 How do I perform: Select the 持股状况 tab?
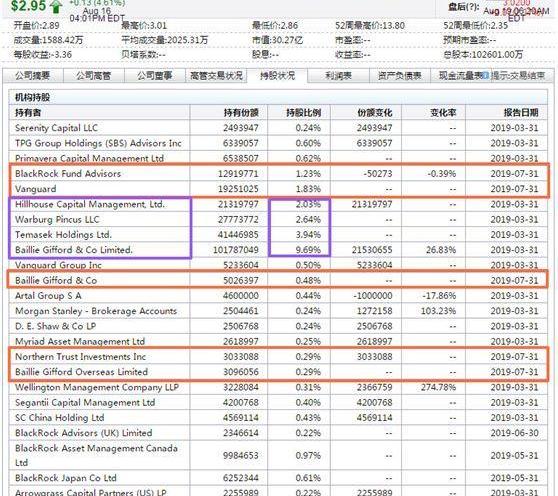point(277,76)
